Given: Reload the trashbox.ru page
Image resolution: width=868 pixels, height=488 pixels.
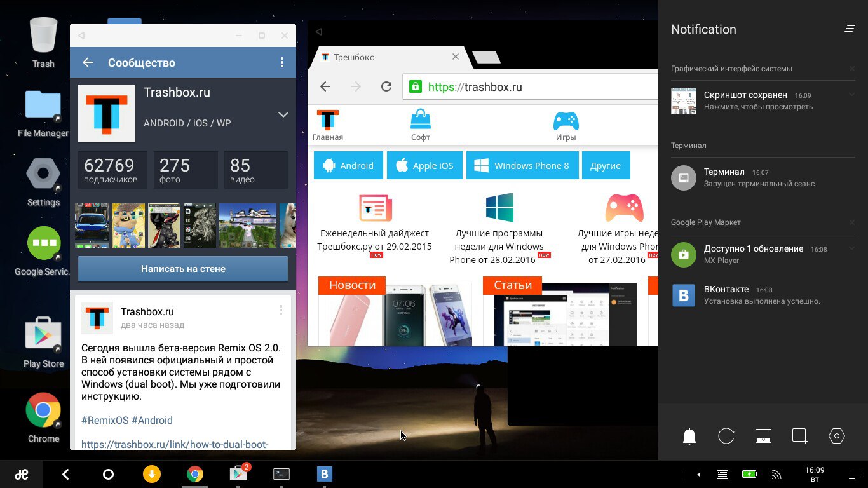Looking at the screenshot, I should (x=386, y=86).
